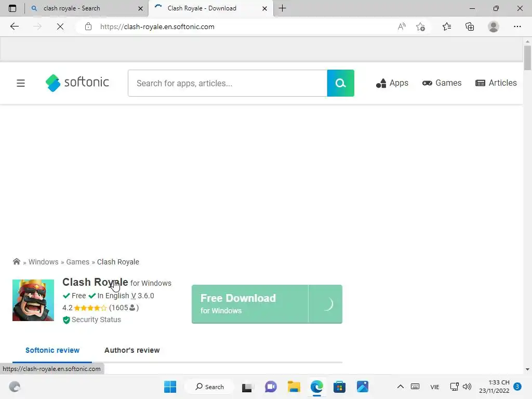
Task: Close the clash royale - Search tab
Action: [x=140, y=8]
